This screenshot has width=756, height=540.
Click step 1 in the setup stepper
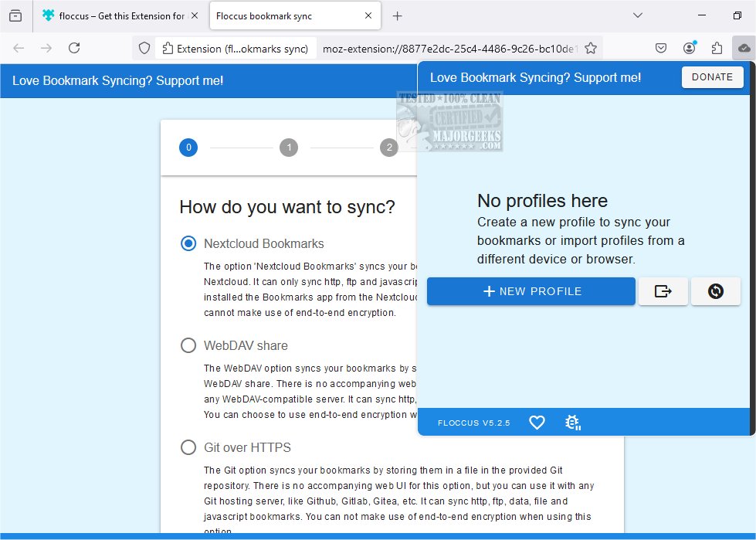tap(289, 148)
